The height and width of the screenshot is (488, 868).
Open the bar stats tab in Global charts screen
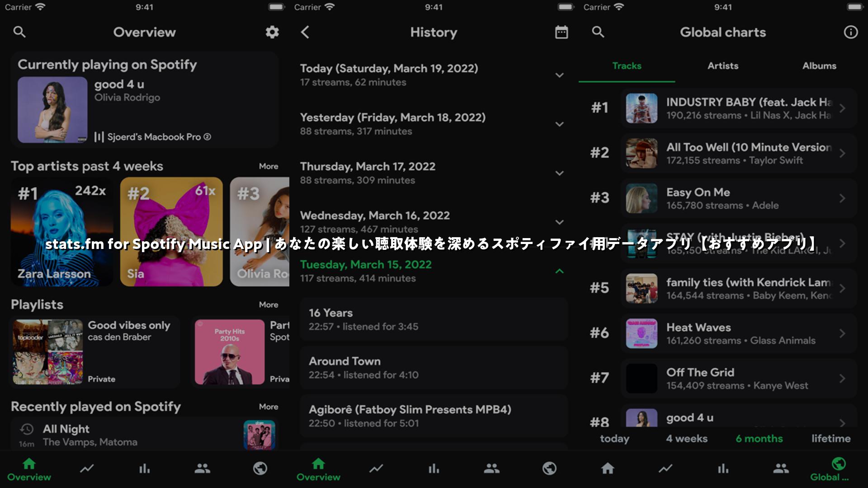(723, 469)
